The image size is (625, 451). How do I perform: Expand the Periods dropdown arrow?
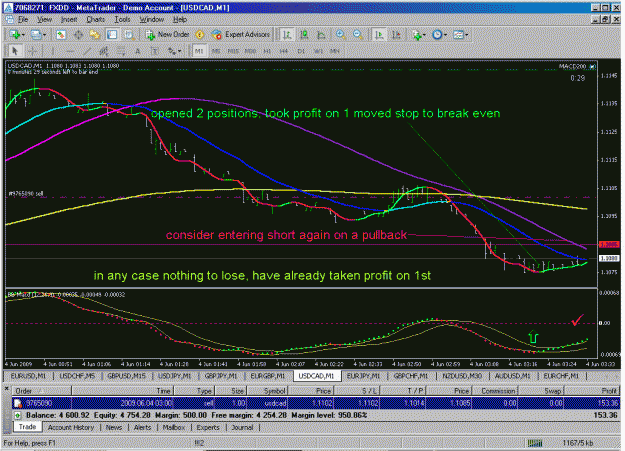[445, 35]
